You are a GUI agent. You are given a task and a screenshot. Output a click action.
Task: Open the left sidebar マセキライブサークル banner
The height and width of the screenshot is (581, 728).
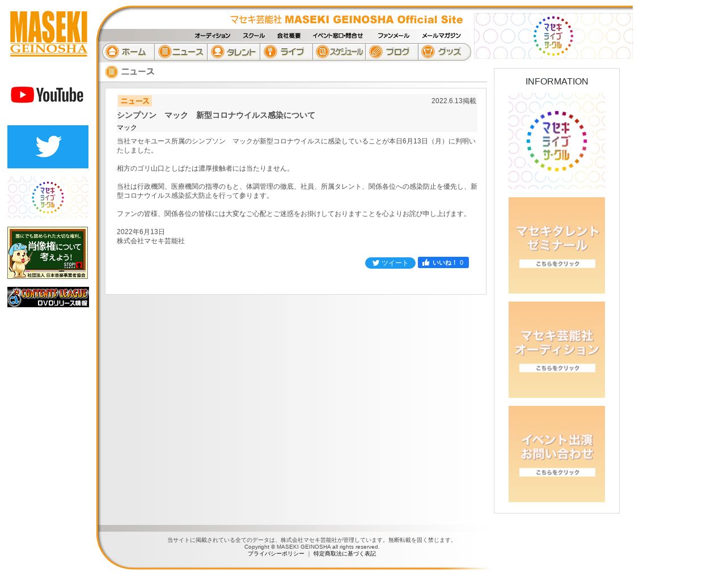[48, 197]
